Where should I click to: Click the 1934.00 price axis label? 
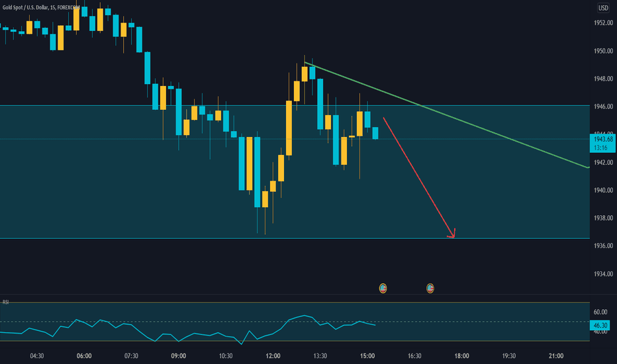click(603, 273)
